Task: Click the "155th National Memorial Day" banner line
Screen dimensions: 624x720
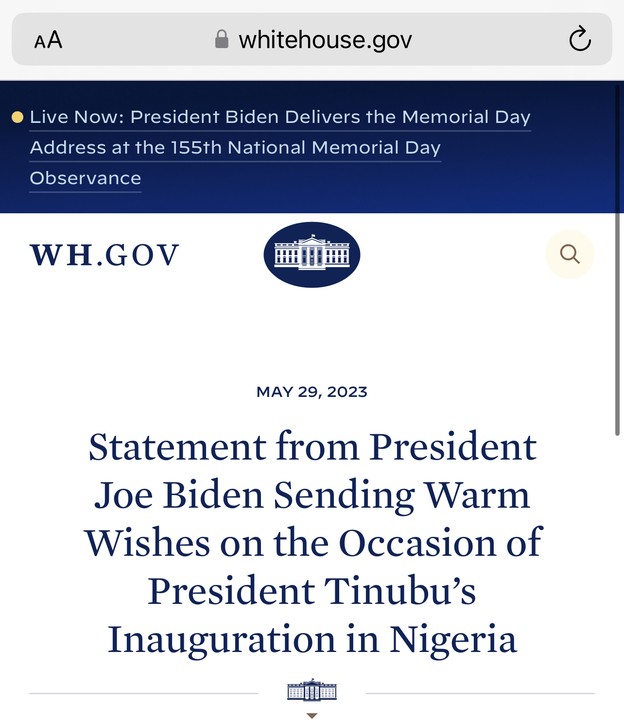Action: pos(235,148)
